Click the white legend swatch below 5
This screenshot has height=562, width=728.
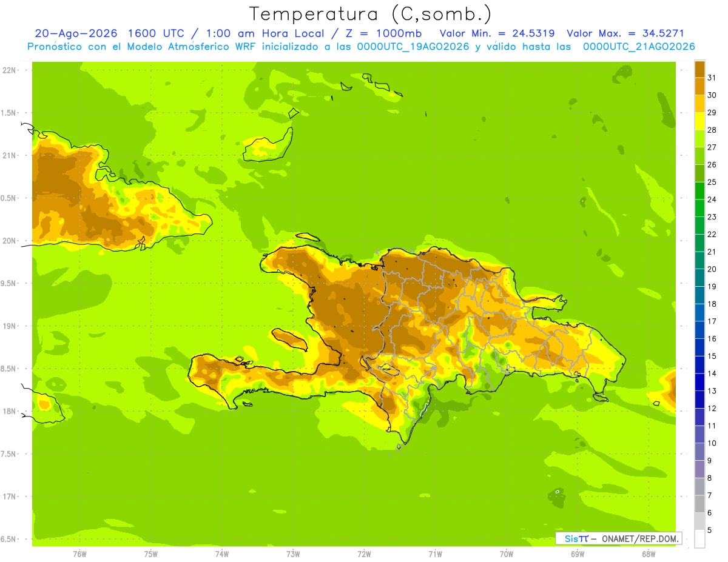coord(699,539)
